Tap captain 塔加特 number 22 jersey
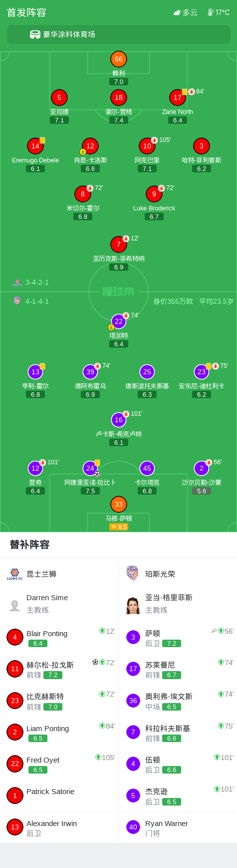Screen dimensions: 237x868 coord(118,321)
